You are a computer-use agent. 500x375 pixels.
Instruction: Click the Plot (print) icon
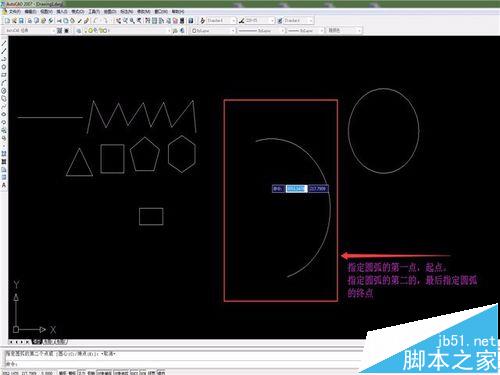[x=30, y=21]
